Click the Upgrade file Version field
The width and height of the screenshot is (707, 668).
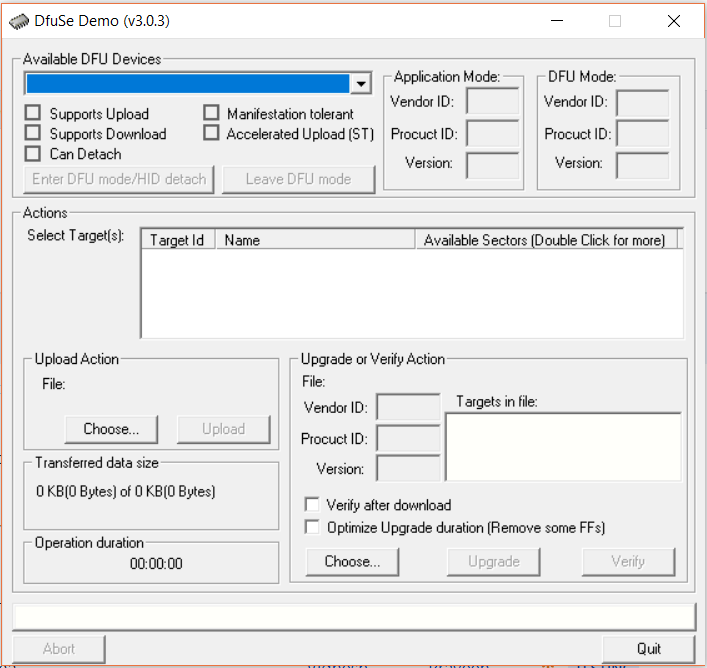coord(408,468)
